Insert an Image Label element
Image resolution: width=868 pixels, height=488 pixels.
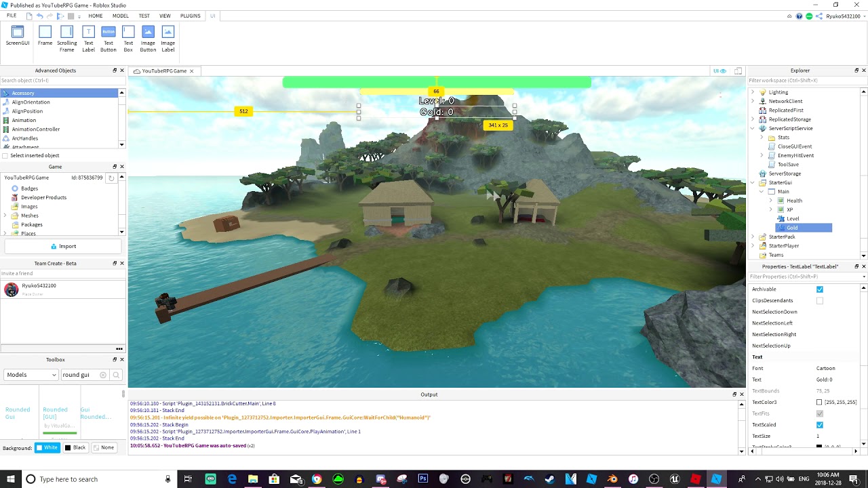pyautogui.click(x=168, y=39)
